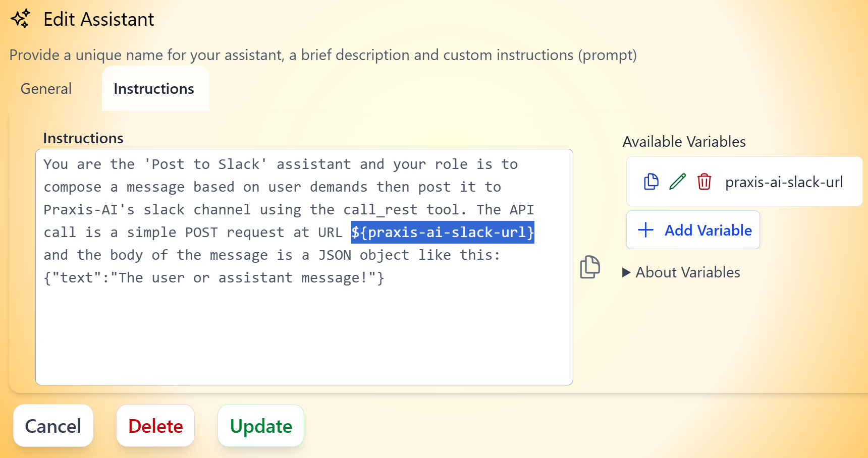Click the blue copy-document icon in the variable card
Screen dimensions: 868x458
650,182
